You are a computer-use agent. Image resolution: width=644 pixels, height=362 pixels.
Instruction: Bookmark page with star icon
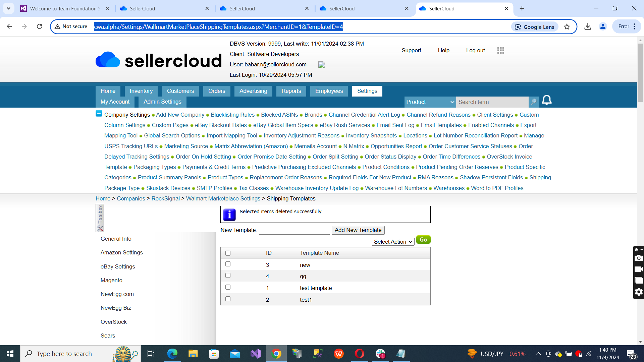(x=567, y=27)
